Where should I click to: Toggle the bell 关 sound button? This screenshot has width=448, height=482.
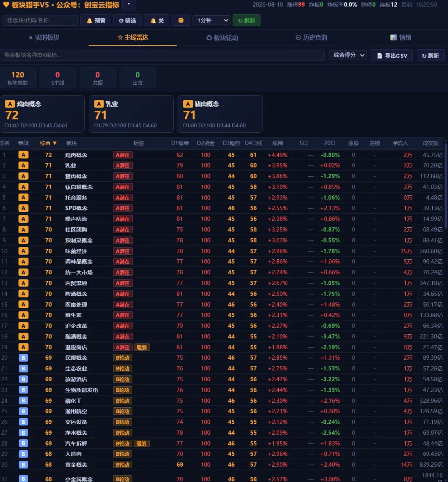coord(156,21)
